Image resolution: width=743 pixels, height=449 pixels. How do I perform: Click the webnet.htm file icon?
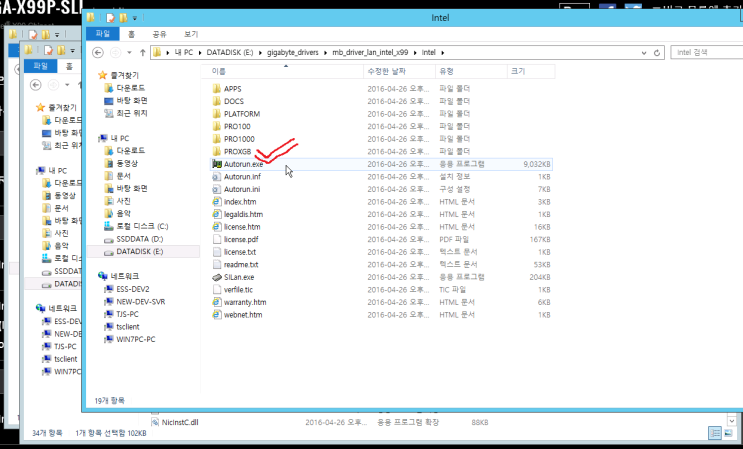coord(217,314)
